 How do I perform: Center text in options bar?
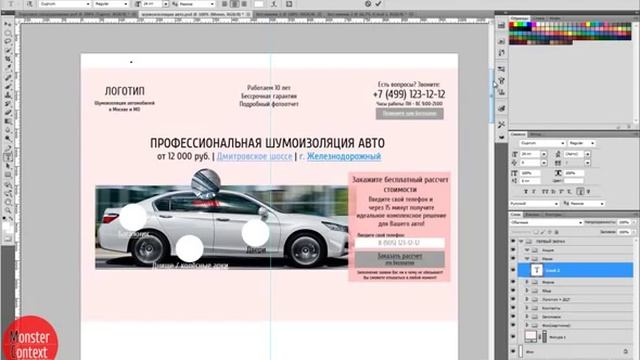[x=234, y=4]
